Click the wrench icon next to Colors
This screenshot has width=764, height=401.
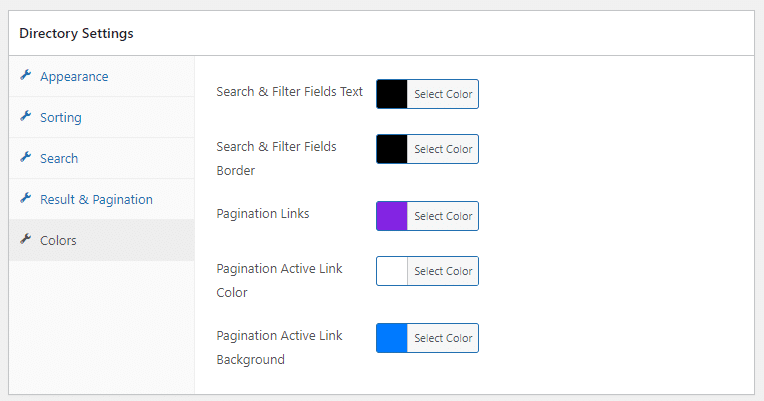click(x=26, y=239)
